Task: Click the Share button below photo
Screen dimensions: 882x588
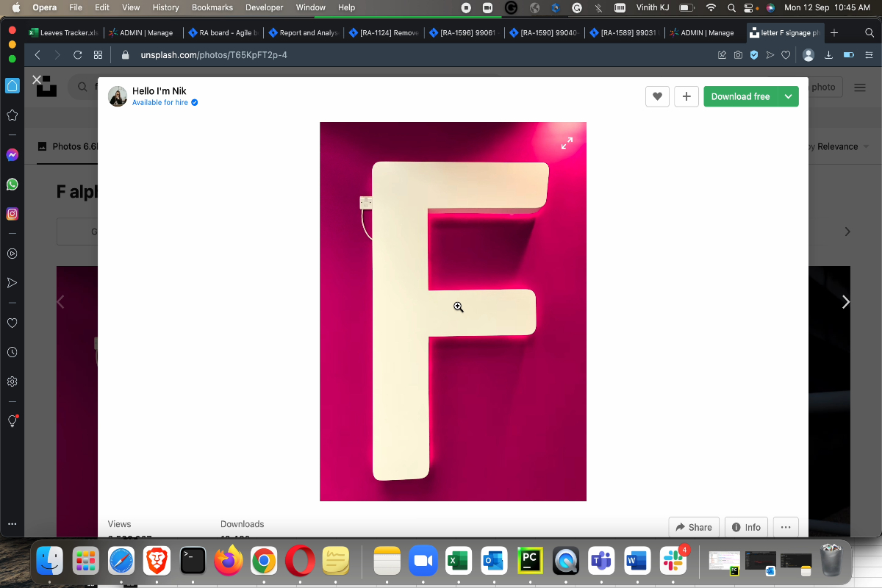Action: 694,527
